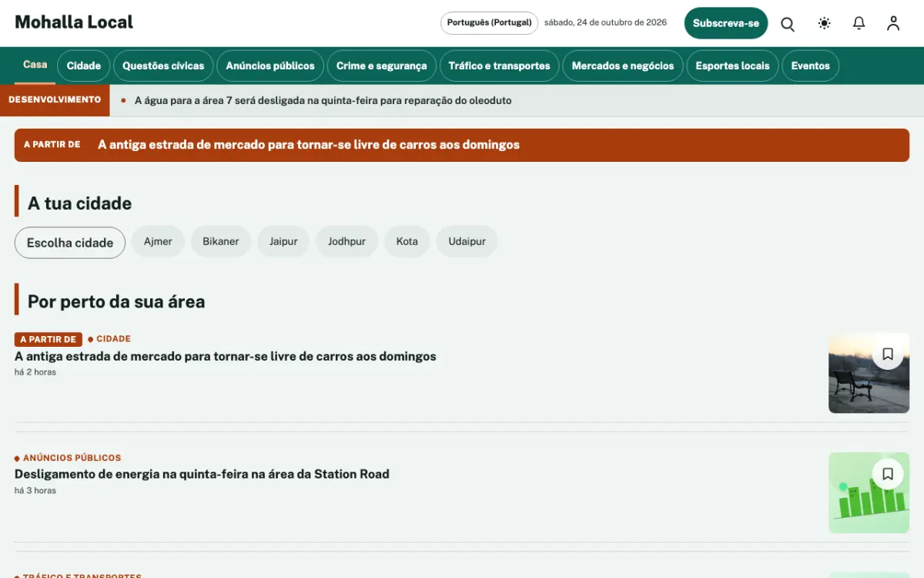Click the 'há 2 horas' timestamp
The width and height of the screenshot is (924, 578).
coord(35,372)
